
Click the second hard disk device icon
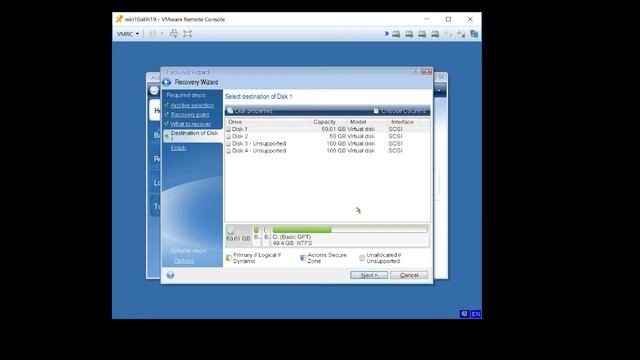point(409,34)
